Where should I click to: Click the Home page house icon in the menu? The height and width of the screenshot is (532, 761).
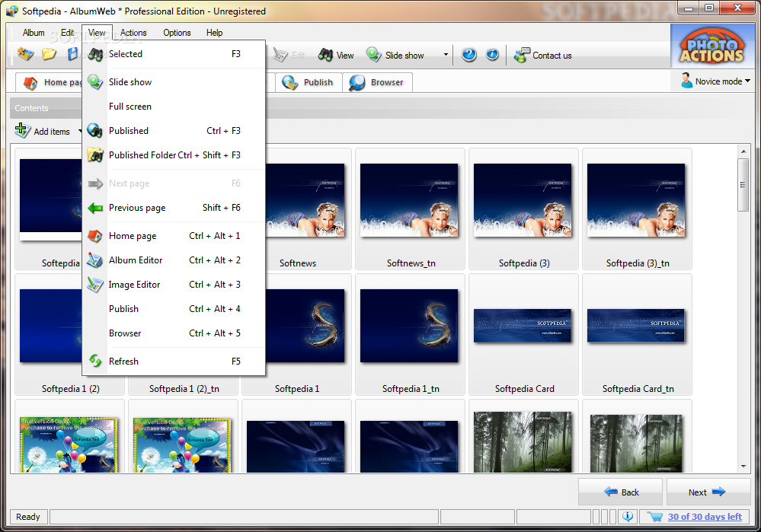pos(95,236)
